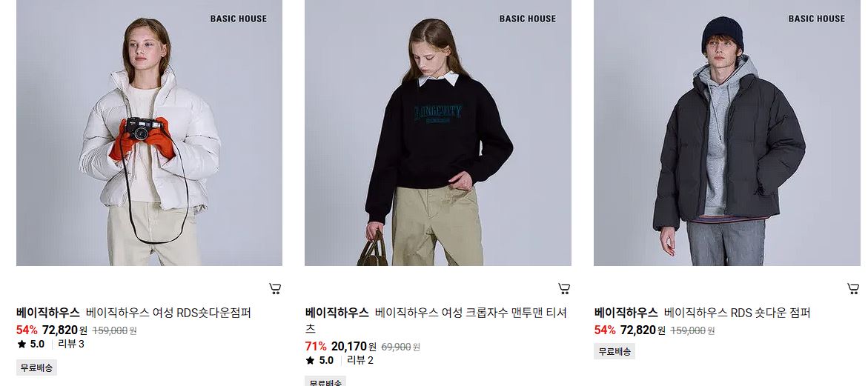This screenshot has width=868, height=386.
Task: Open dark gray puffer jacket photo
Action: tap(727, 133)
